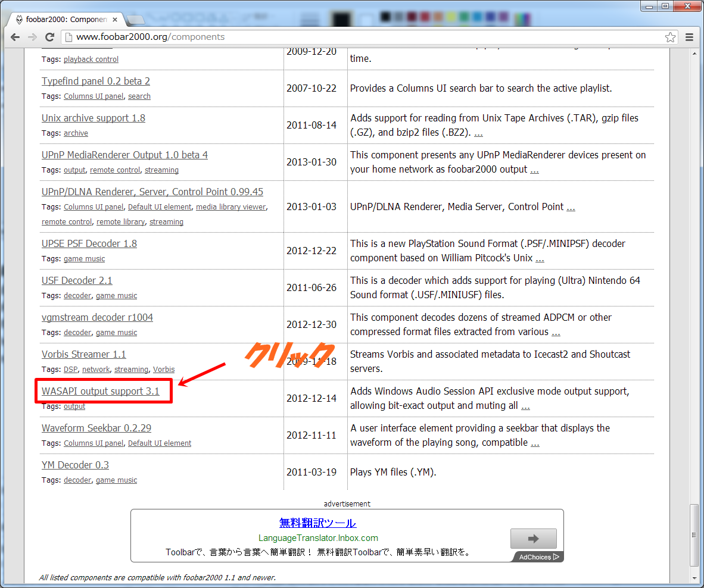Open UPnP/DLNA Renderer, Server, Control Point link
This screenshot has height=588, width=704.
pyautogui.click(x=152, y=192)
